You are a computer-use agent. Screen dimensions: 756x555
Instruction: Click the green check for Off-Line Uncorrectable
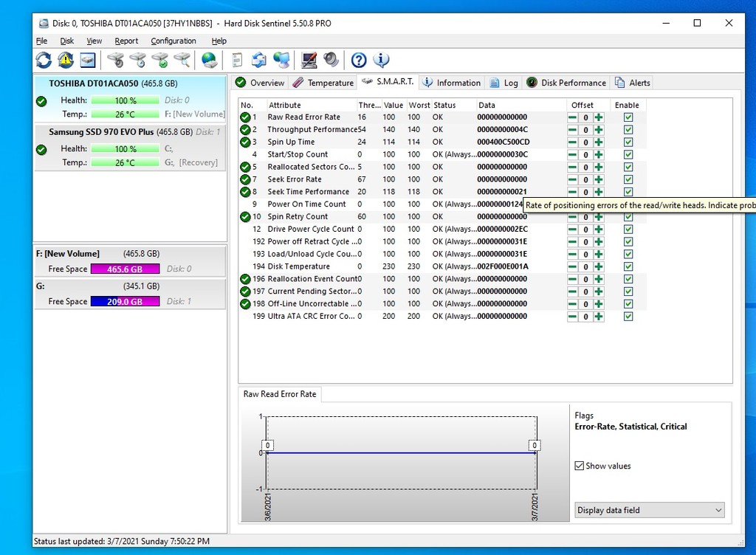coord(245,304)
